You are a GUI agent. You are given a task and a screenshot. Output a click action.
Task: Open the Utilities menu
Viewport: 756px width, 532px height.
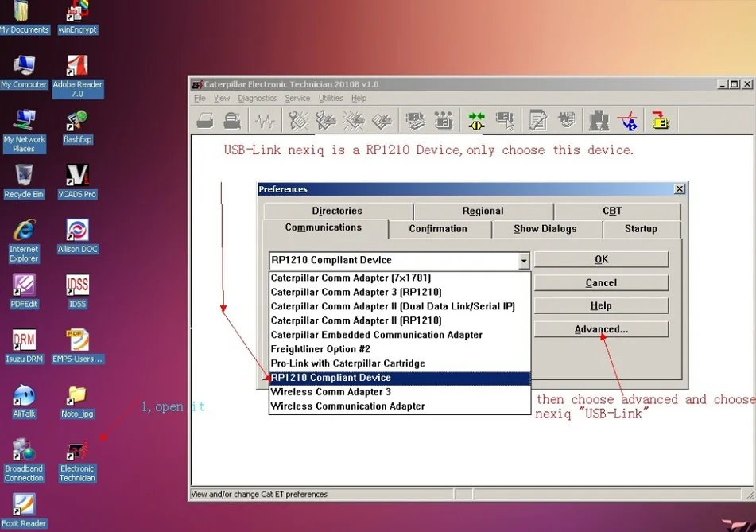click(x=331, y=98)
